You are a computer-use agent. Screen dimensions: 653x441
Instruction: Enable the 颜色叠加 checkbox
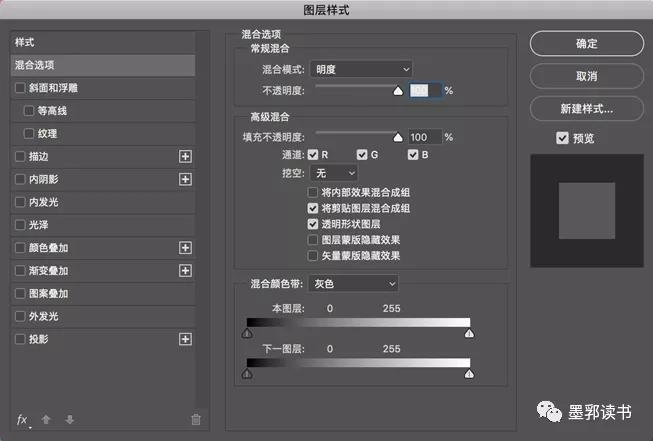click(x=20, y=248)
